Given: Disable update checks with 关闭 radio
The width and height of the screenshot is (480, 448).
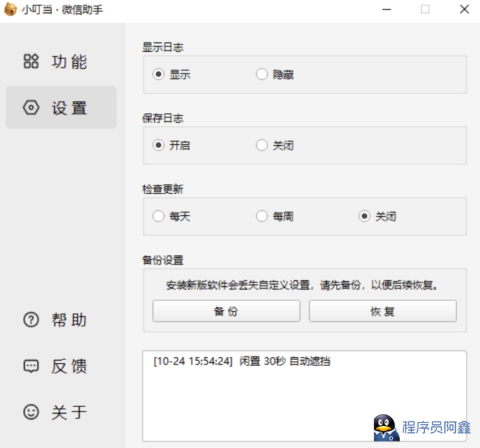Looking at the screenshot, I should pyautogui.click(x=364, y=217).
